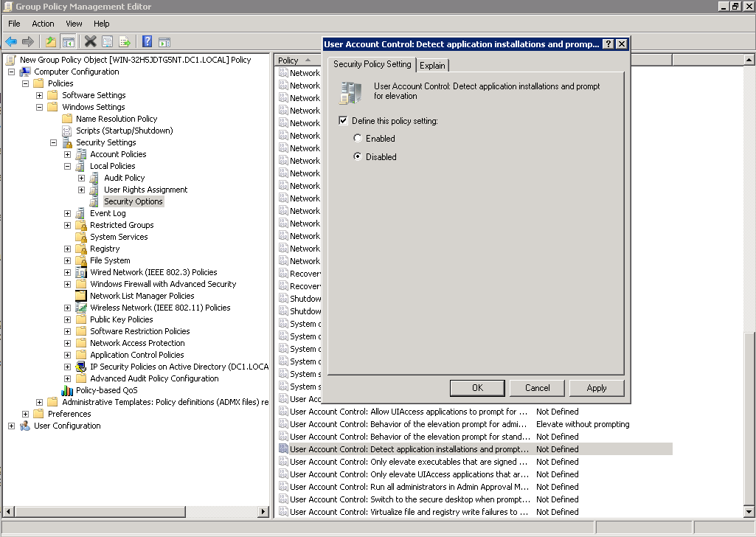
Task: Click the Apply button in dialog
Action: click(597, 388)
